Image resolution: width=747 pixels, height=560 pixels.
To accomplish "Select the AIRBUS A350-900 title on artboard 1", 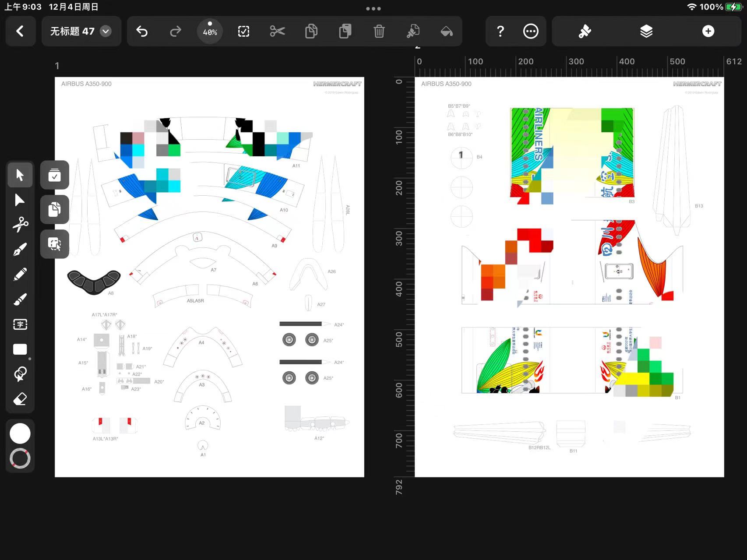I will point(86,84).
